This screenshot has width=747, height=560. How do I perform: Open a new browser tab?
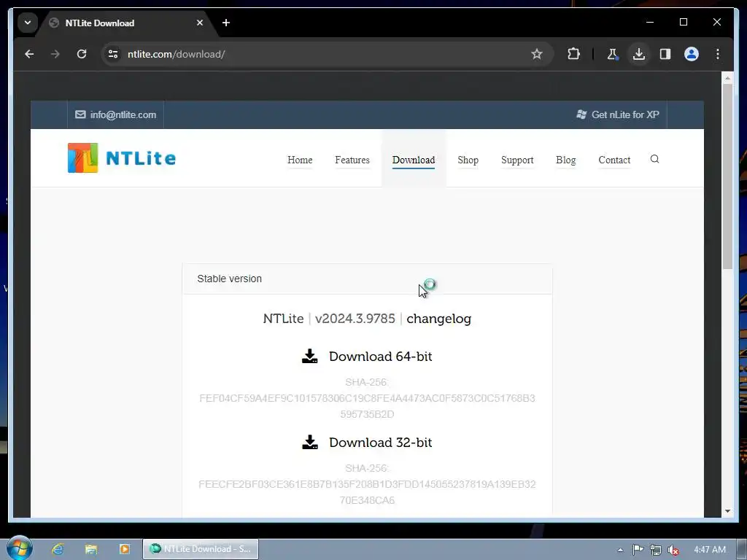point(226,23)
